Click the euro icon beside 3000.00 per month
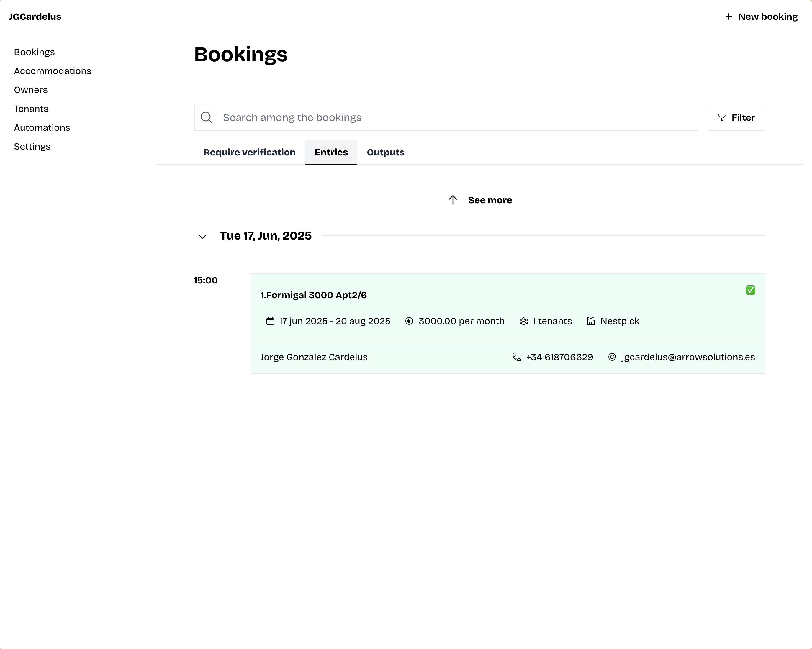Screen dimensions: 812x649 [x=409, y=321]
